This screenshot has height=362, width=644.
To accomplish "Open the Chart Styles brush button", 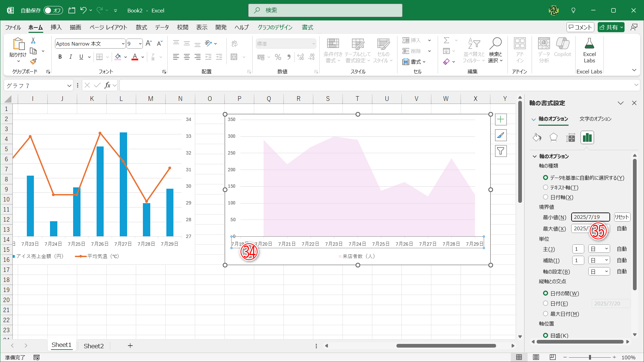I will (500, 135).
